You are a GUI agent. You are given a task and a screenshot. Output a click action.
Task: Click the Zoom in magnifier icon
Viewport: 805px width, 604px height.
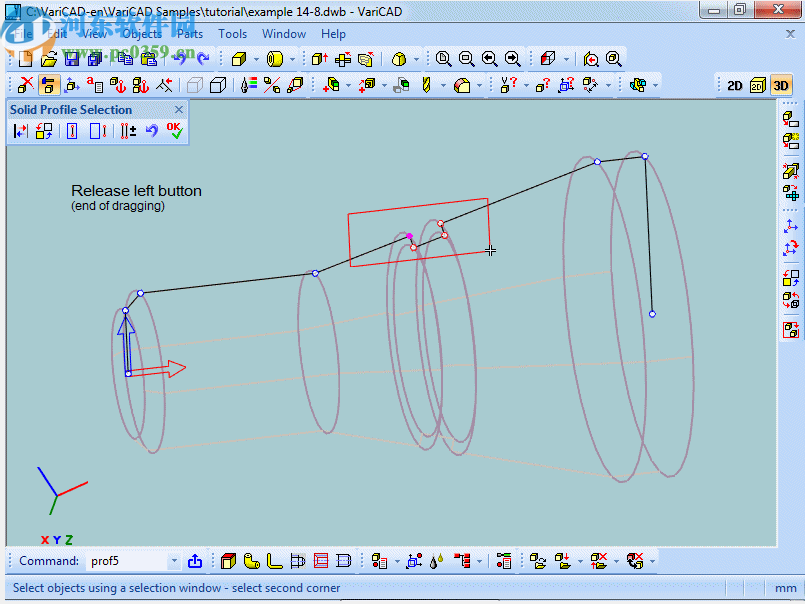[x=444, y=59]
